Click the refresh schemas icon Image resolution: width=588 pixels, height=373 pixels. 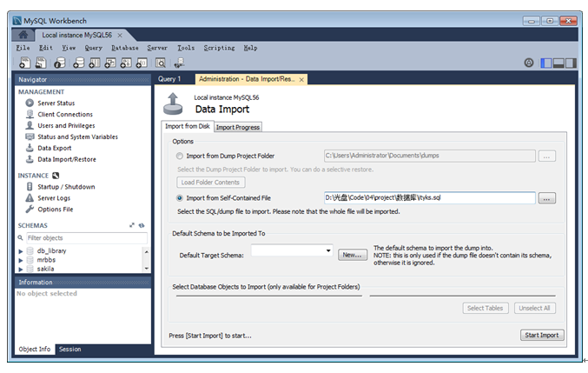tap(142, 225)
